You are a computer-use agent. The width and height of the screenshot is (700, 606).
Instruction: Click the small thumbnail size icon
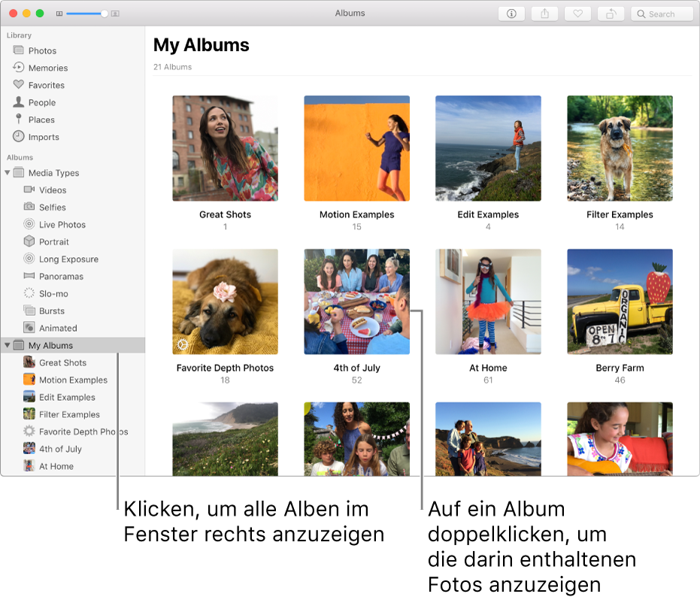(x=59, y=14)
